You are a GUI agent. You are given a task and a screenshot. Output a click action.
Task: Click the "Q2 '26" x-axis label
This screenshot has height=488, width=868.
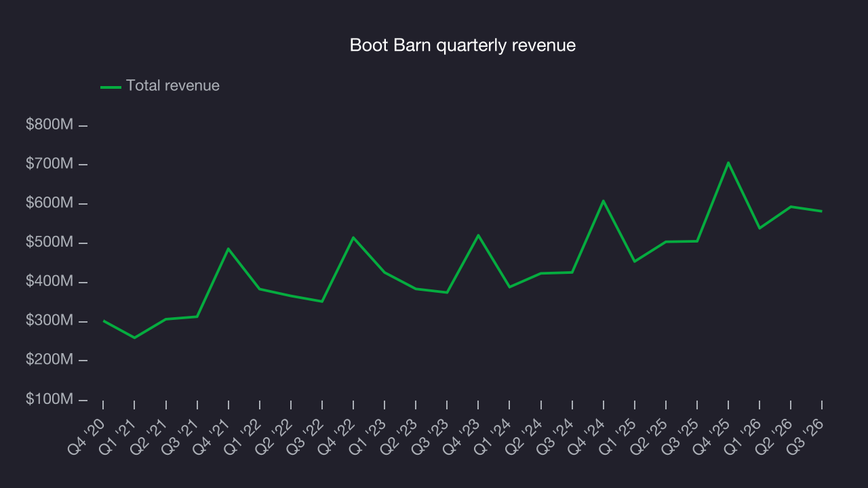click(x=774, y=436)
